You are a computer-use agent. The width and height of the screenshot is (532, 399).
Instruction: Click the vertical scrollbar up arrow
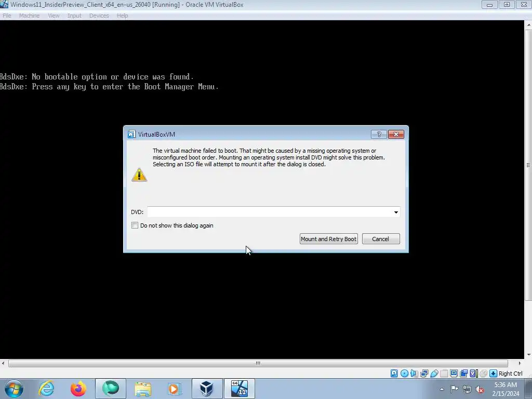(x=528, y=25)
